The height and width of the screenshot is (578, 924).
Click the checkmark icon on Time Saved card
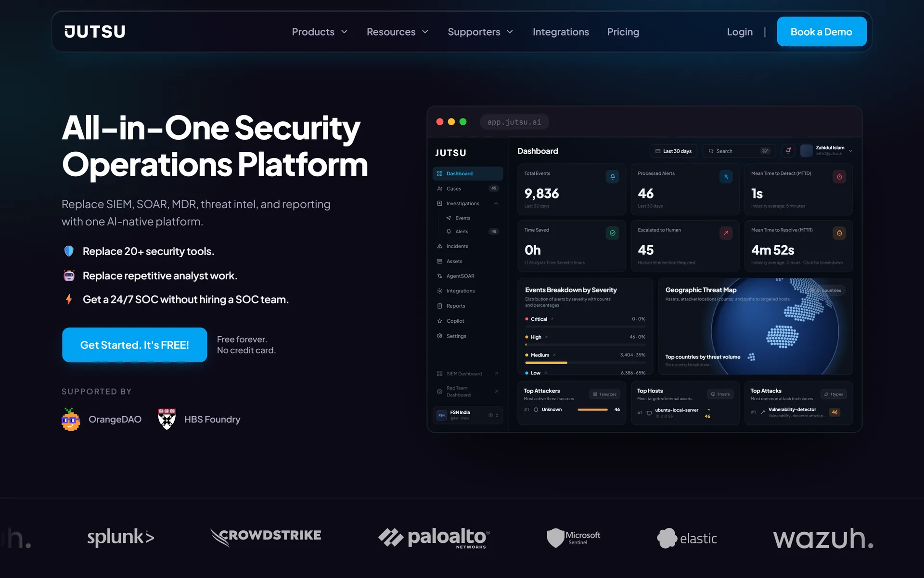612,233
